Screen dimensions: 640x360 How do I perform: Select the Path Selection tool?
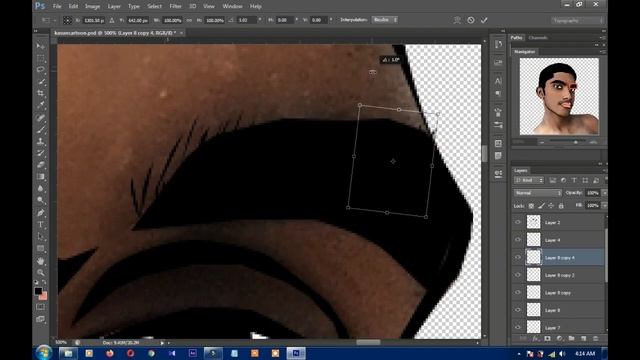[40, 236]
